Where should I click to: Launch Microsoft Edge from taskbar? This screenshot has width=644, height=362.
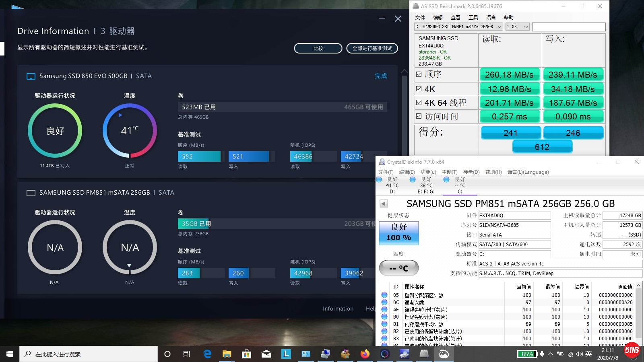point(207,354)
